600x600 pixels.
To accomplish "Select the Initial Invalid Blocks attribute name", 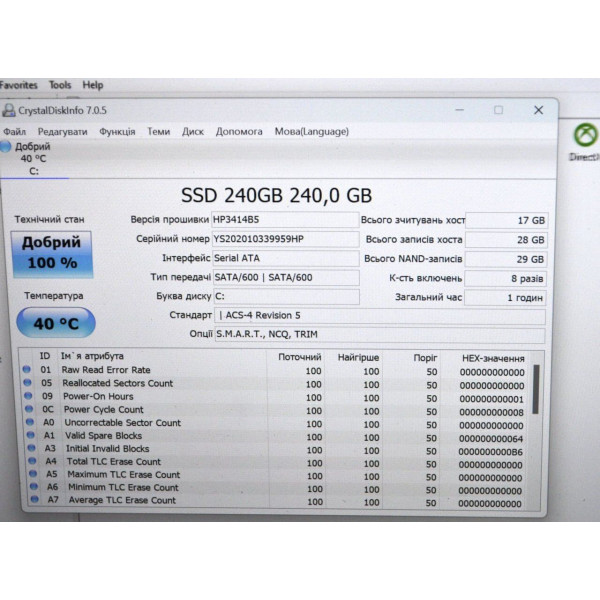I will 108,448.
